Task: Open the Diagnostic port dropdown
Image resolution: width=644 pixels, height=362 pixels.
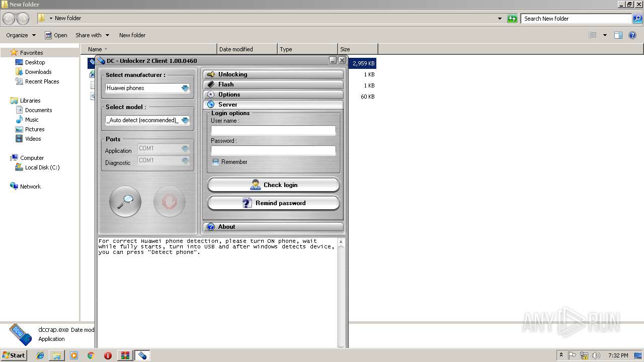Action: coord(185,160)
